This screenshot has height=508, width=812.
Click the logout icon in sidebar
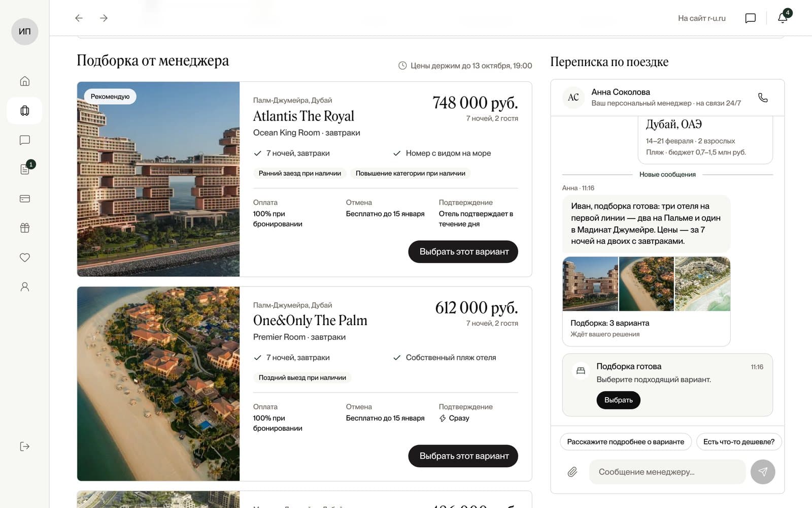pyautogui.click(x=24, y=447)
